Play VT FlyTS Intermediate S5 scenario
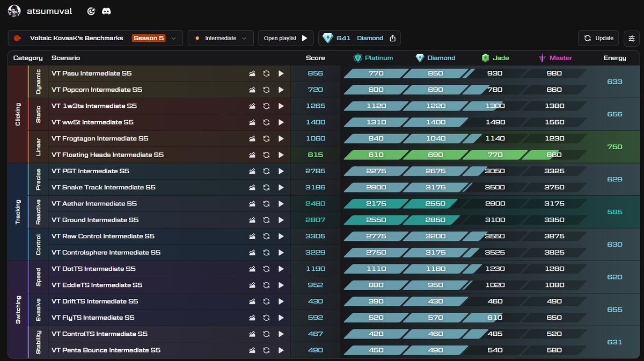Screen dimensions: 644x361 281,318
